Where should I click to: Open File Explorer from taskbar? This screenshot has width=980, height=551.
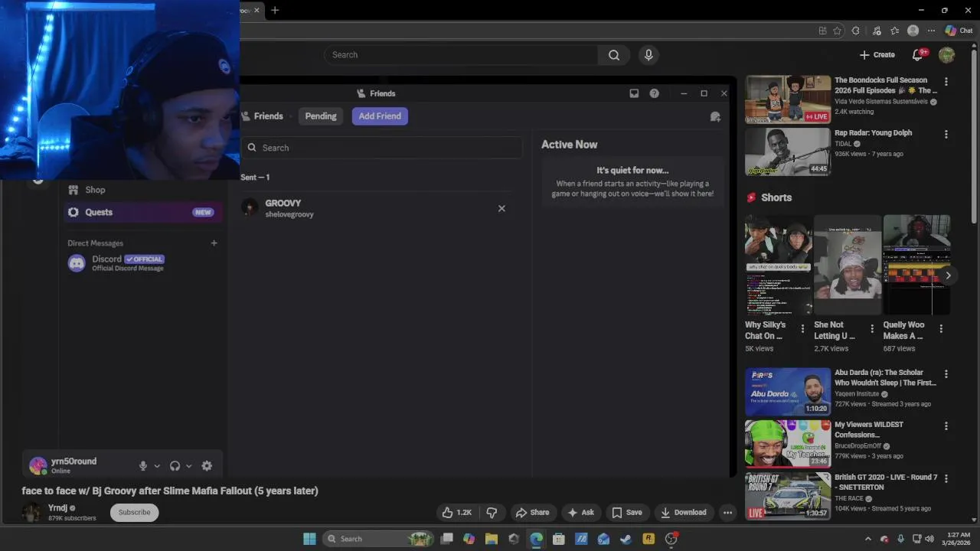492,539
